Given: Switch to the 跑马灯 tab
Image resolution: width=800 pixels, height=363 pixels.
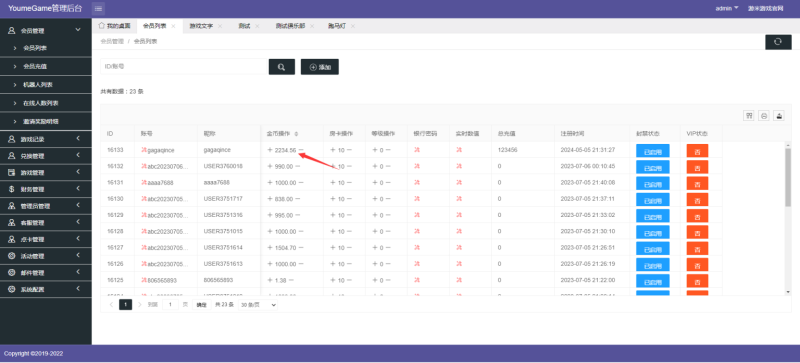Looking at the screenshot, I should pyautogui.click(x=337, y=26).
